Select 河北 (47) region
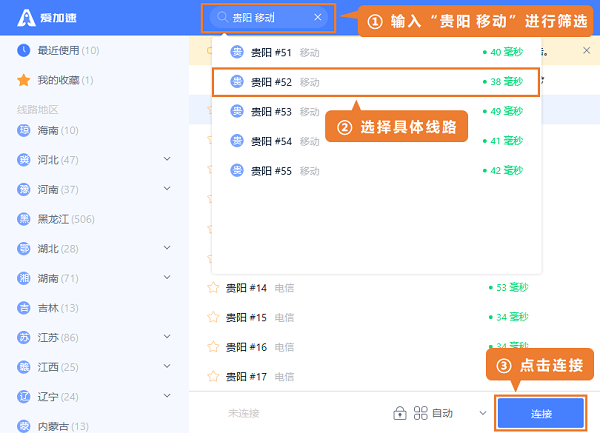 [58, 160]
